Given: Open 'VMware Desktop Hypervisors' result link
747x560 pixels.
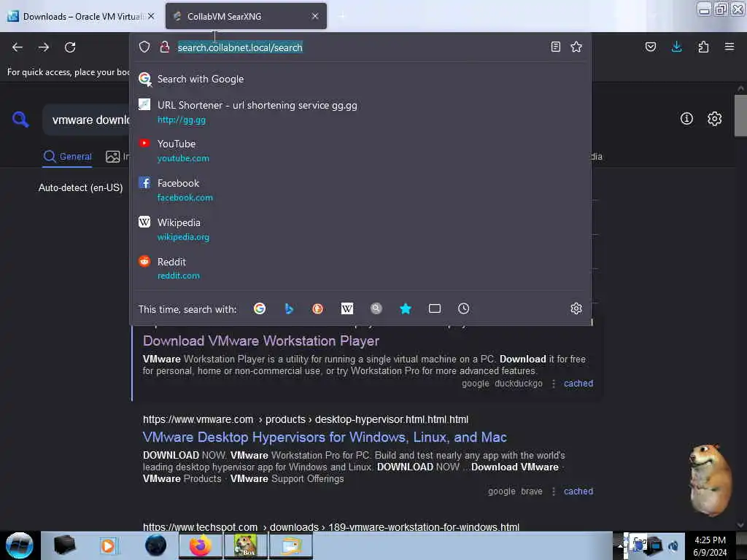Looking at the screenshot, I should (x=325, y=437).
